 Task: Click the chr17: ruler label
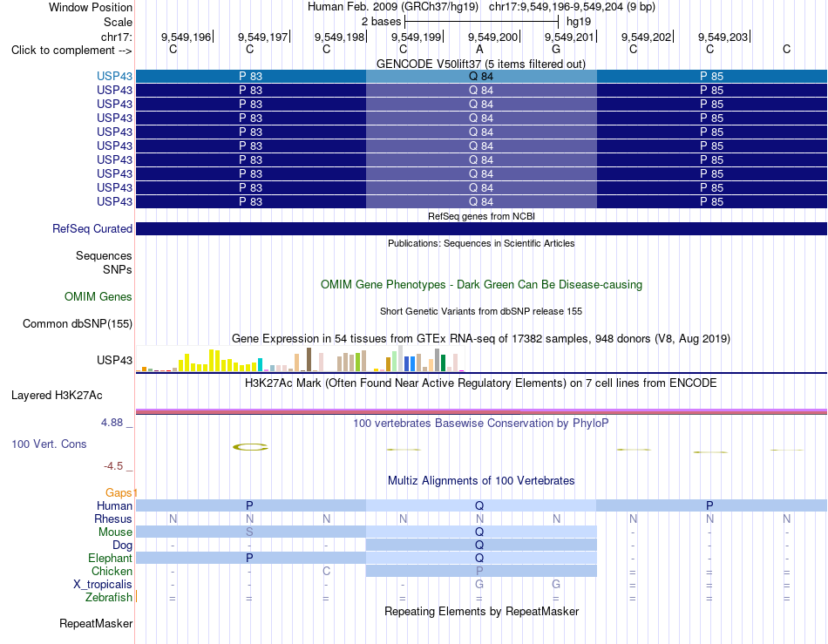pyautogui.click(x=116, y=37)
